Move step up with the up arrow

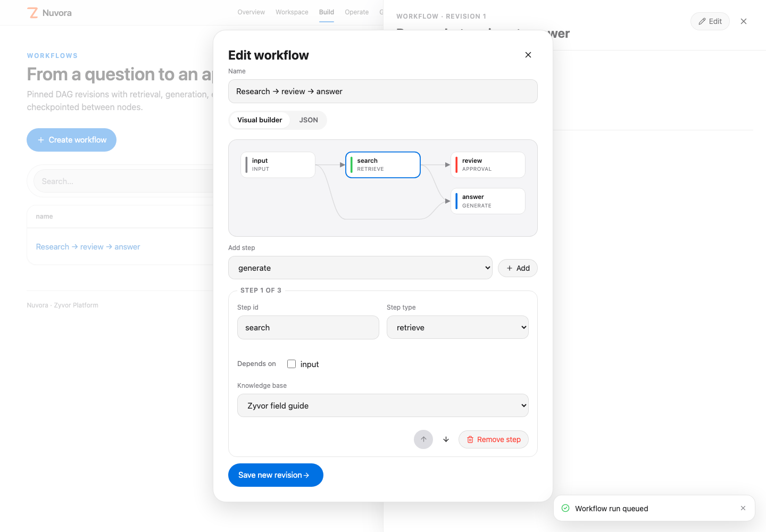[423, 439]
